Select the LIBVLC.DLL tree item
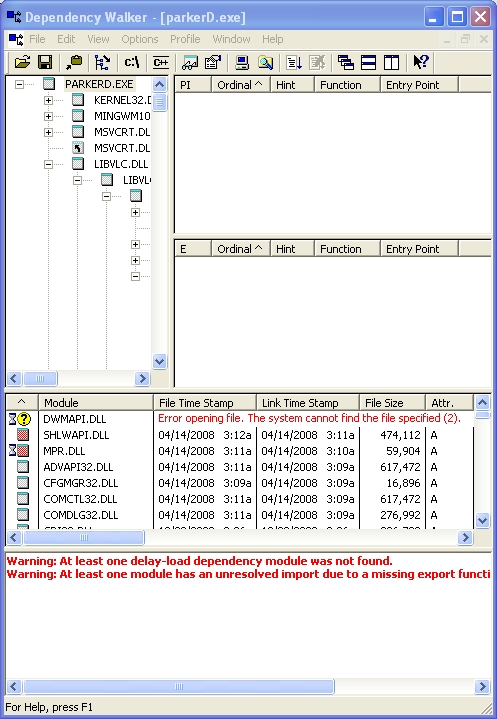497x719 pixels. point(121,164)
